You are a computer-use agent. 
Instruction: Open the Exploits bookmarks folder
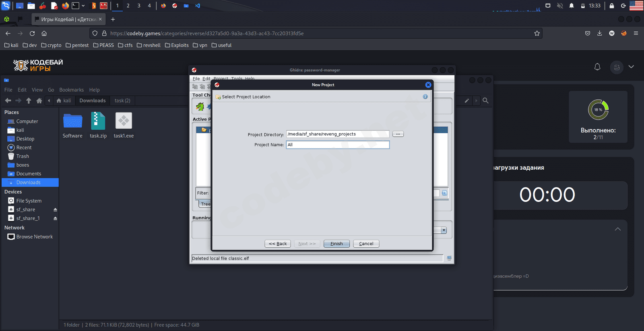[x=177, y=45]
